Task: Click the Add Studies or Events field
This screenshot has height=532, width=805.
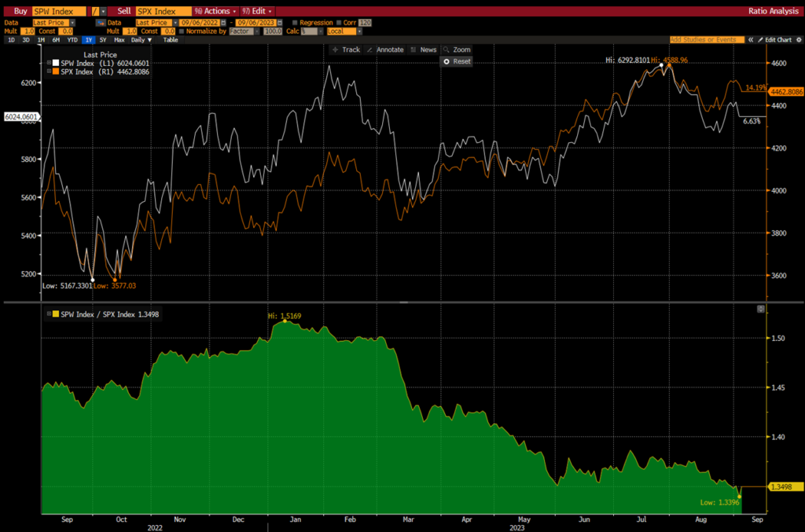Action: (702, 39)
